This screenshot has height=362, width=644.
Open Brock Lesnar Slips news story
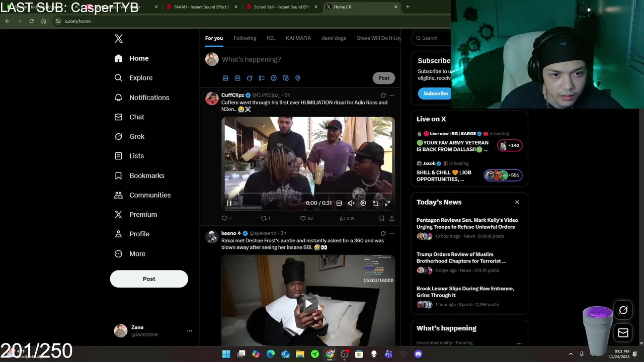click(x=465, y=292)
